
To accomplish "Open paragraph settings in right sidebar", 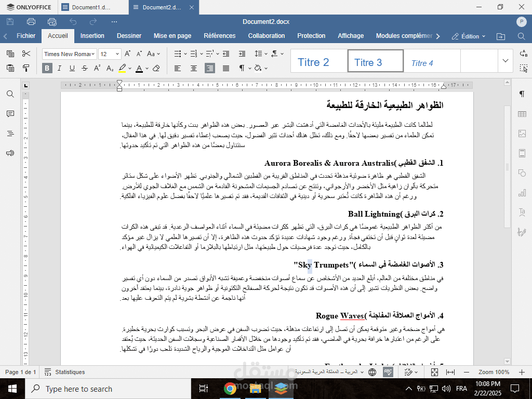I will [x=522, y=94].
